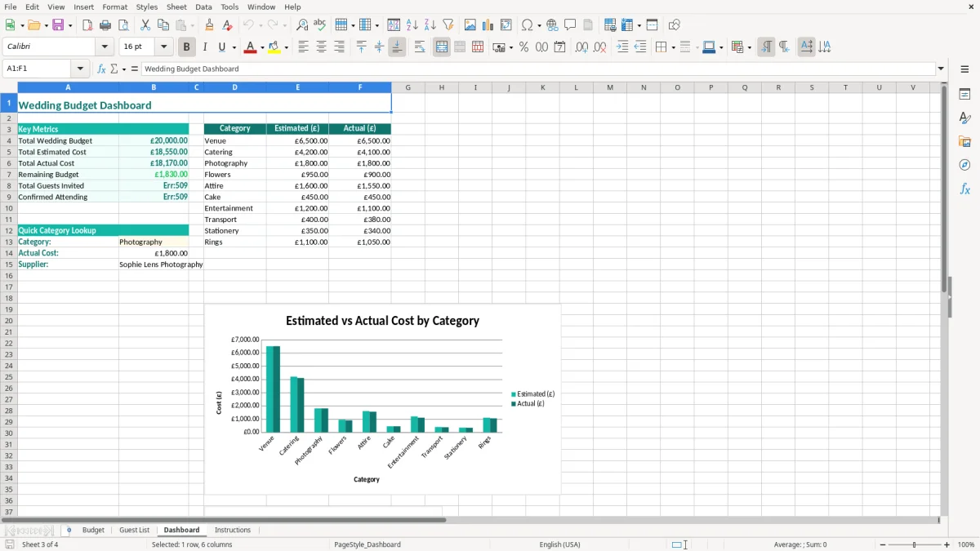Open the sidebar Navigator panel
Viewport: 980px width, 551px height.
964,165
